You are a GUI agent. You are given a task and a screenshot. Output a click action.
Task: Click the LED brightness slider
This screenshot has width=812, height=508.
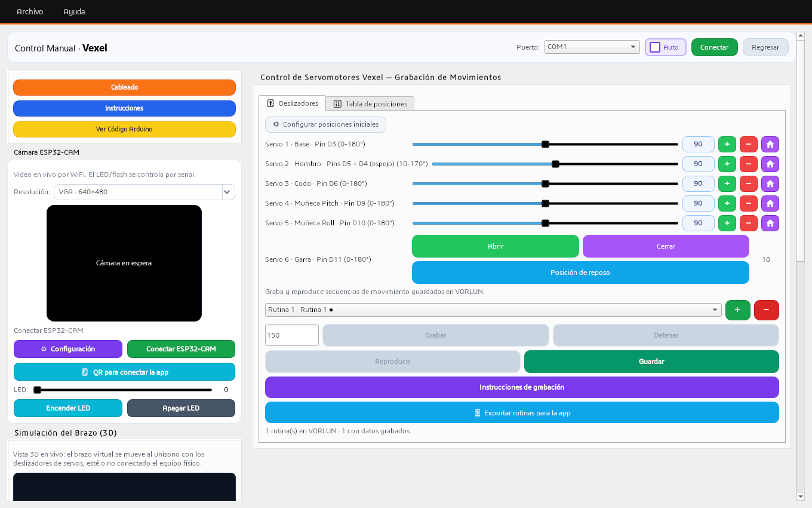(124, 390)
